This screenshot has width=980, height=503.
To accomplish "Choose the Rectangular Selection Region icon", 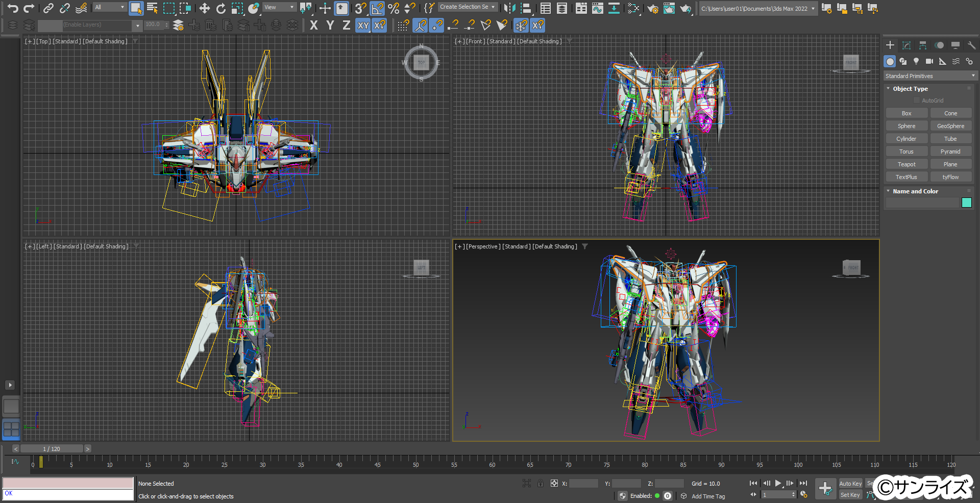I will [168, 8].
